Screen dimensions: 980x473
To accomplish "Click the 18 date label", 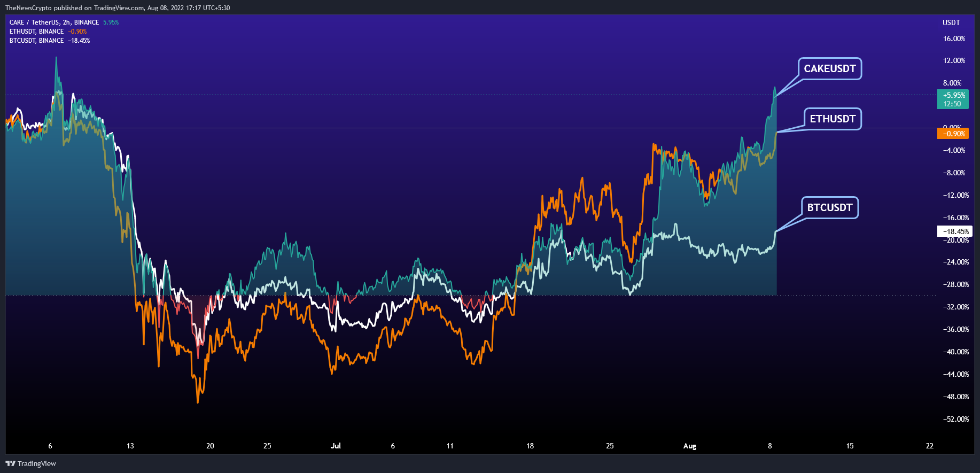I will [x=530, y=446].
